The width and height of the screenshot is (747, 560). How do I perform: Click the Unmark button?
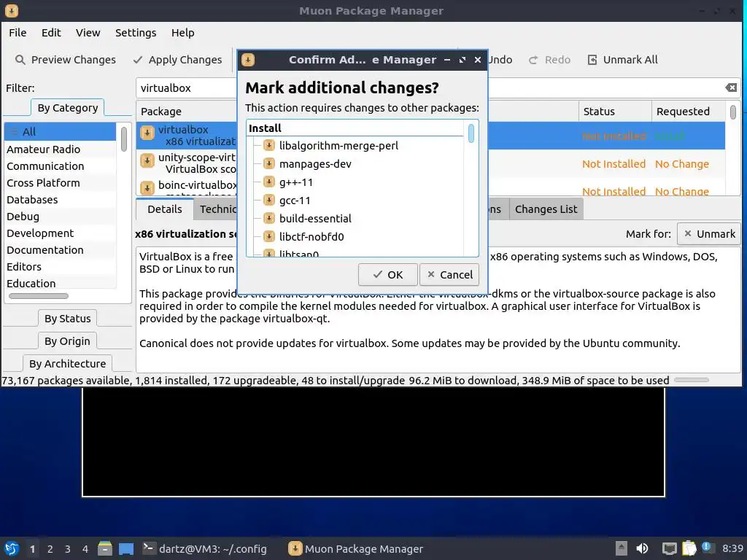click(x=709, y=234)
